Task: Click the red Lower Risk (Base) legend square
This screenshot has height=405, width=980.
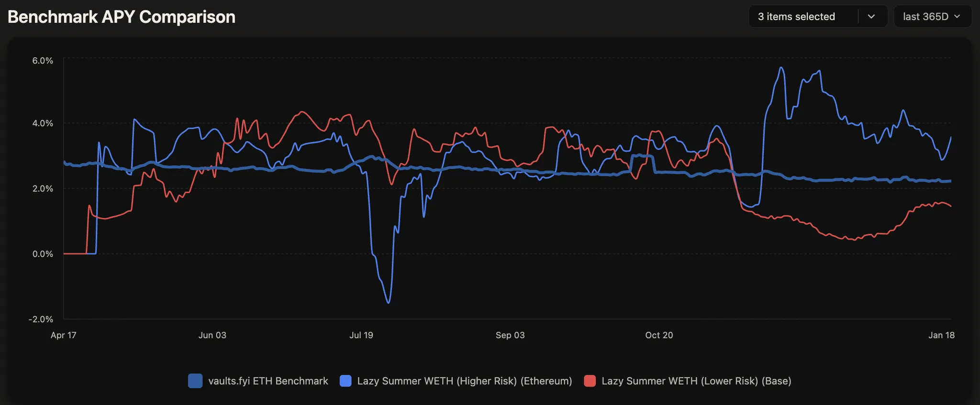Action: click(x=590, y=381)
